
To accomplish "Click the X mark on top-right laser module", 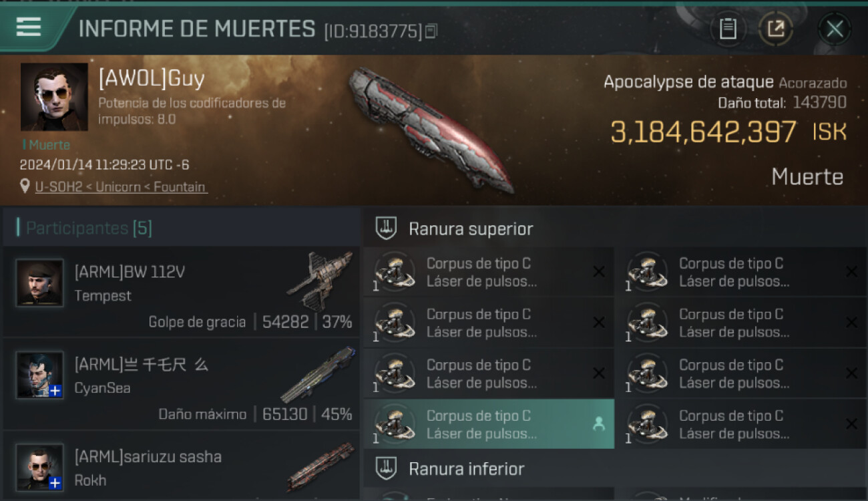I will (x=851, y=271).
